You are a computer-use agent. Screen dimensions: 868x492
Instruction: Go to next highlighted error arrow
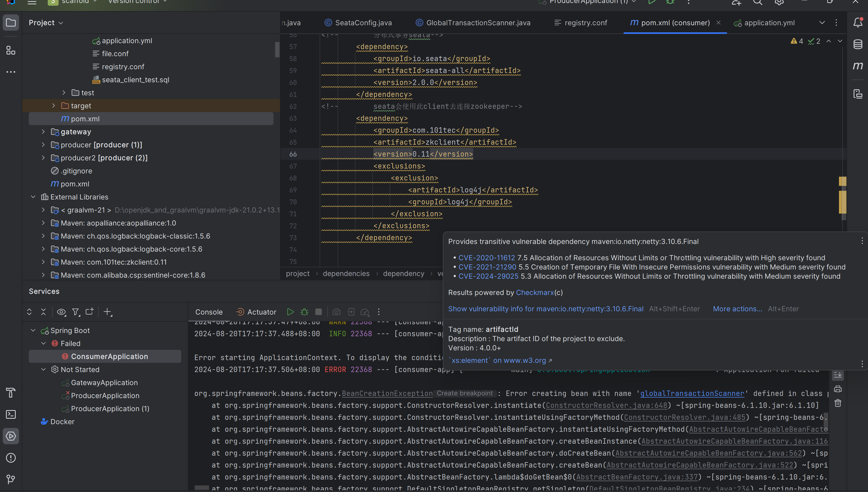pos(840,41)
